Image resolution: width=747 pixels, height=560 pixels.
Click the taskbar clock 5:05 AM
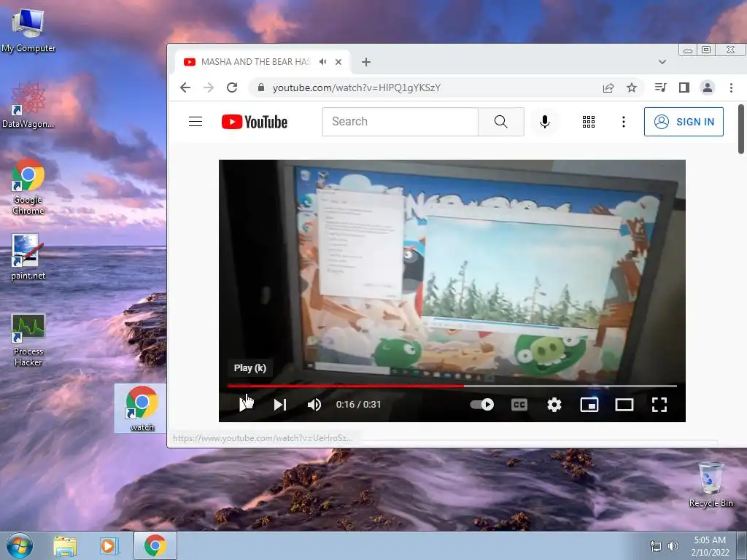coord(710,540)
